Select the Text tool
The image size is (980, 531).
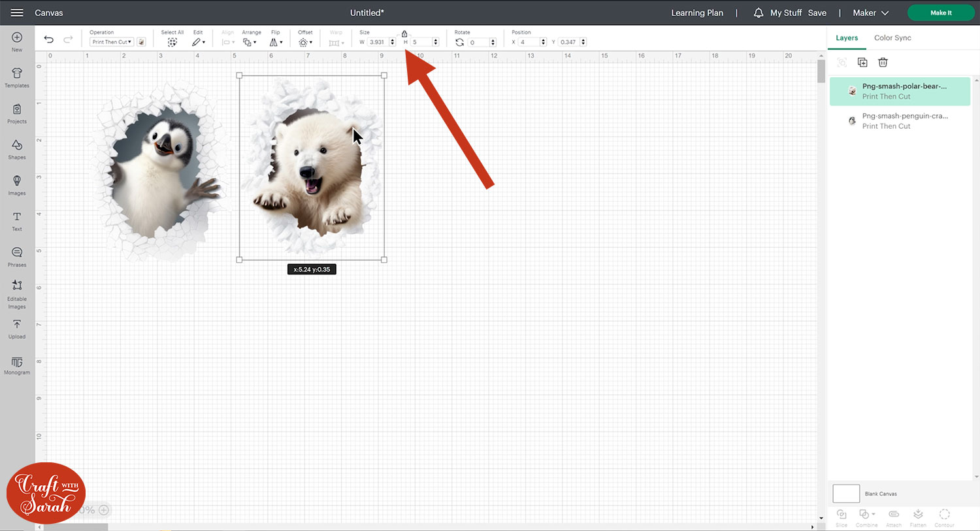(x=17, y=220)
